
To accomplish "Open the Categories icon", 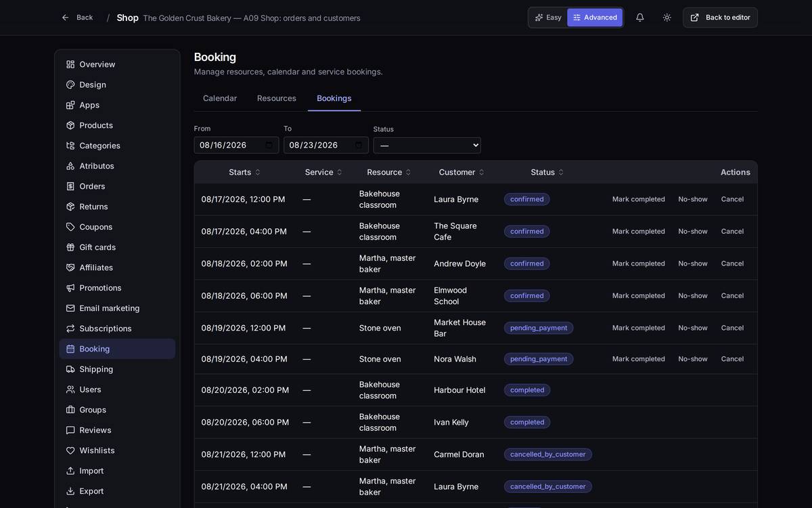I will [x=70, y=146].
